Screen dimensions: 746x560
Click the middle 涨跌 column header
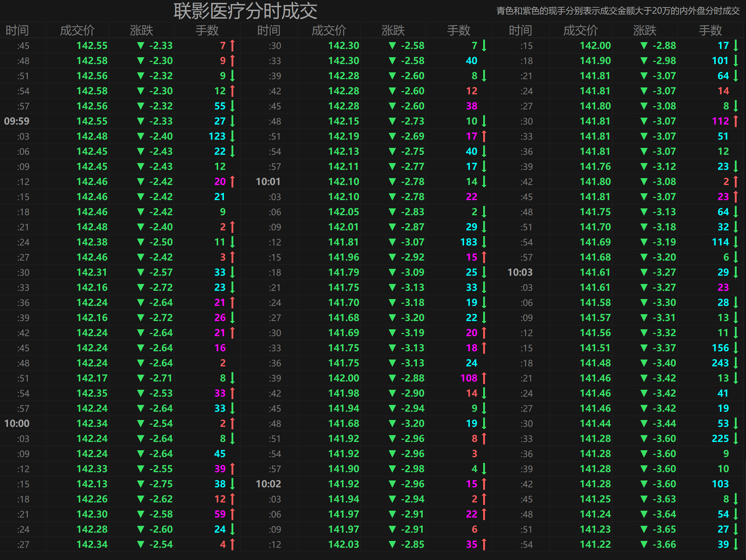393,30
